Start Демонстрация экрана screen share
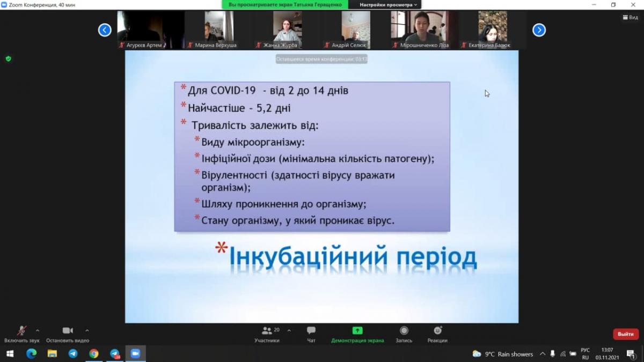Screen dimensions: 644x362 pyautogui.click(x=357, y=334)
